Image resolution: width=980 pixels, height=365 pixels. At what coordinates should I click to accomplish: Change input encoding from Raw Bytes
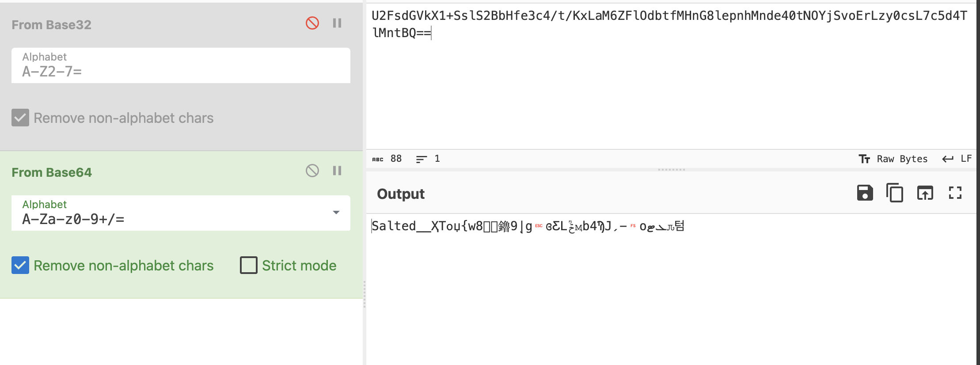[893, 159]
